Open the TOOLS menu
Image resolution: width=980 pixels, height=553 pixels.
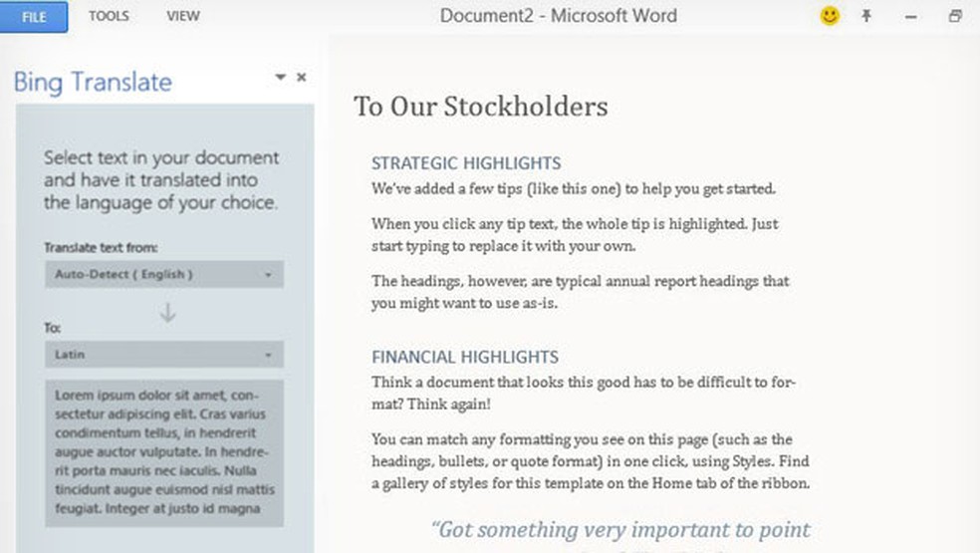coord(109,16)
